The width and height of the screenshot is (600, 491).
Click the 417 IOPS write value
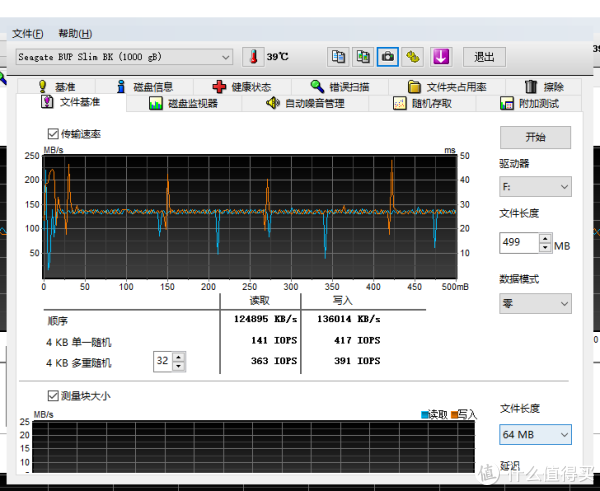[x=357, y=340]
